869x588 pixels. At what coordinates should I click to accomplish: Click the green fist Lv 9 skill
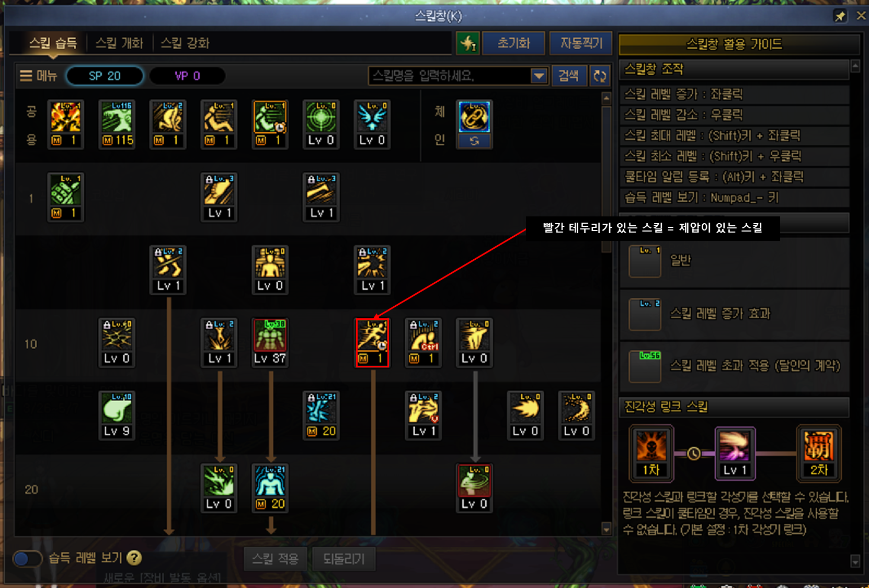click(117, 416)
